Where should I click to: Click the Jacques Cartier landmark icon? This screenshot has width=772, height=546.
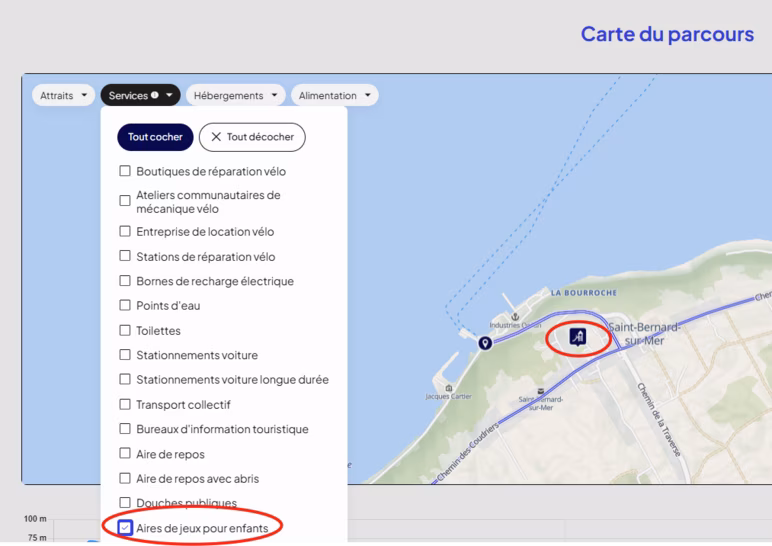tap(449, 388)
